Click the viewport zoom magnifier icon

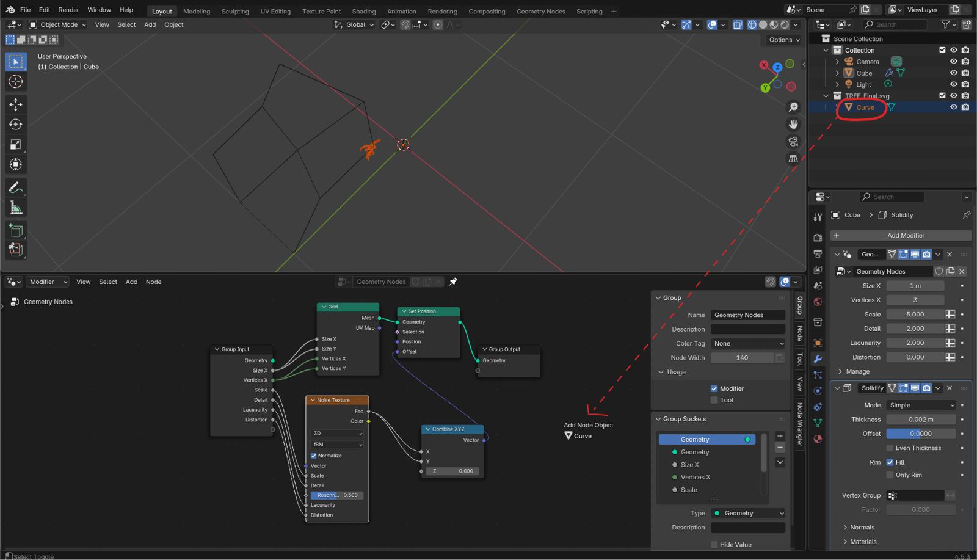point(793,107)
